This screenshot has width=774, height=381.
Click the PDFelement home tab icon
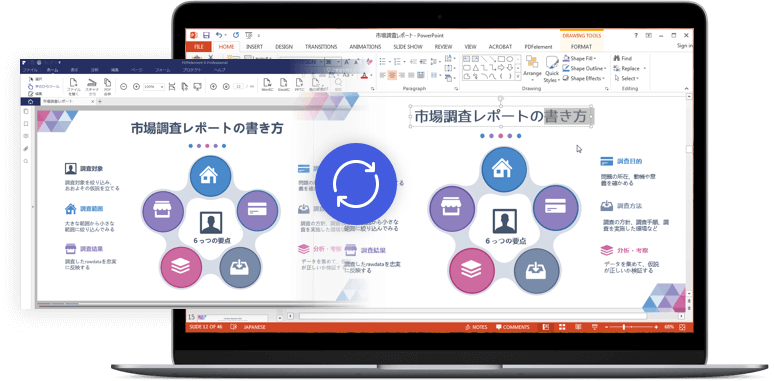30,101
